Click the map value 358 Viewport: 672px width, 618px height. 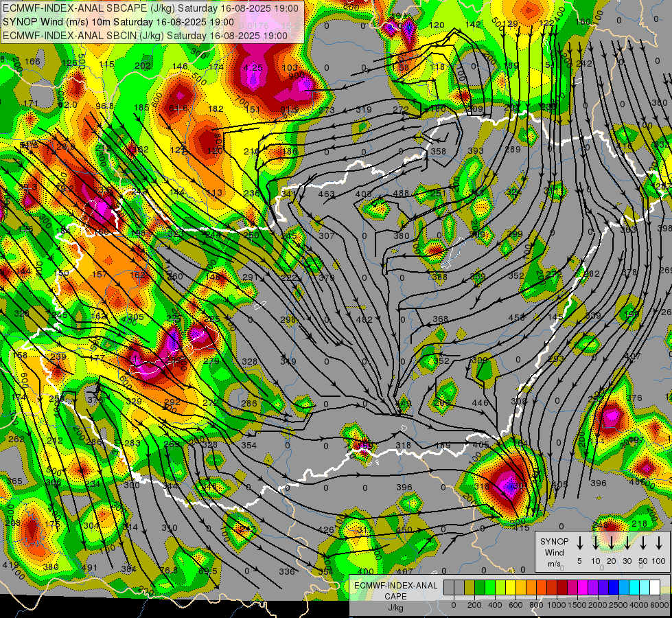[438, 151]
